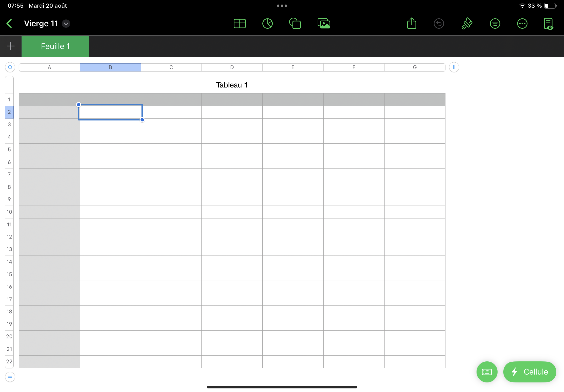
Task: Tap the Vierge 11 document title
Action: point(41,24)
